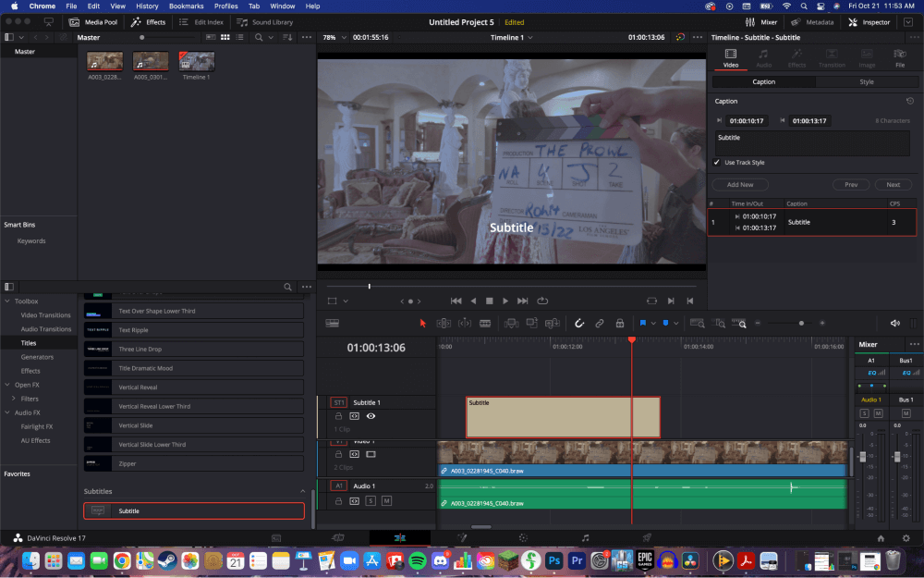Image resolution: width=924 pixels, height=578 pixels.
Task: Enable Use Track Style checkbox
Action: coord(717,162)
